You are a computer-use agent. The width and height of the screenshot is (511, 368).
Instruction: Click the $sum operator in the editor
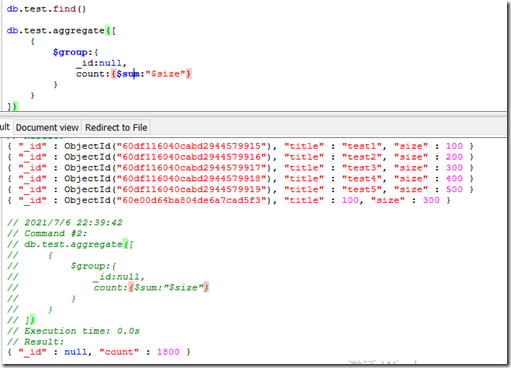pyautogui.click(x=128, y=74)
